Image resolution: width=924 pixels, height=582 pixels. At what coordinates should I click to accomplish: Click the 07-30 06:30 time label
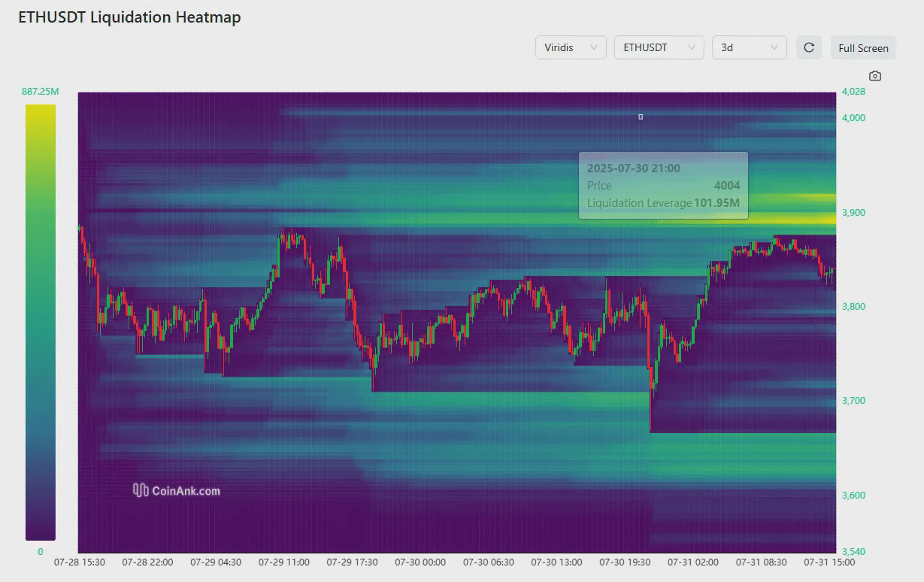[489, 562]
